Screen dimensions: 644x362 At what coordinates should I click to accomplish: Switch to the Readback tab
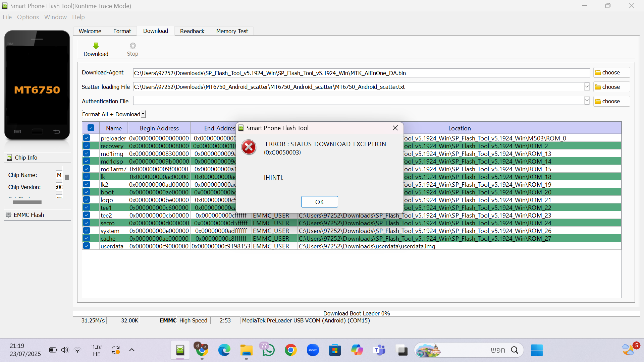pos(192,31)
